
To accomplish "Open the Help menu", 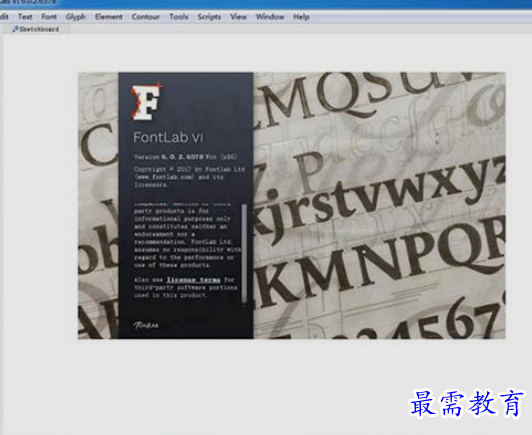I will [301, 17].
